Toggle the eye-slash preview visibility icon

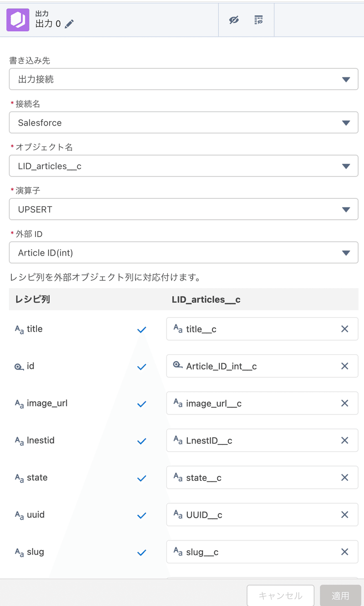point(234,20)
